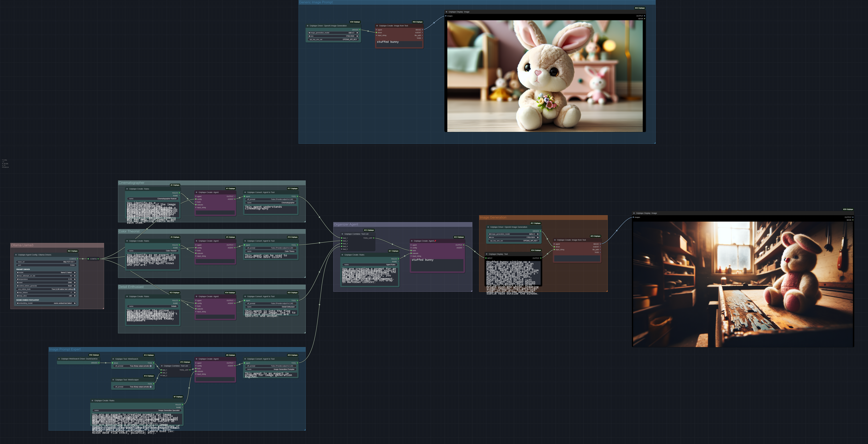Image resolution: width=868 pixels, height=444 pixels.
Task: Click the dall-e-3 model right arrow in the Generic Image Prompt group
Action: [x=357, y=33]
